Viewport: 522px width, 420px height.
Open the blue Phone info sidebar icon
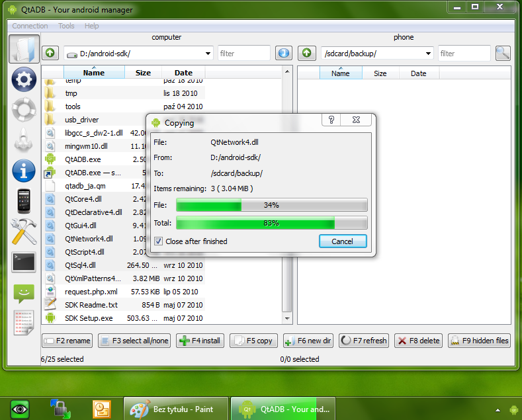point(24,171)
